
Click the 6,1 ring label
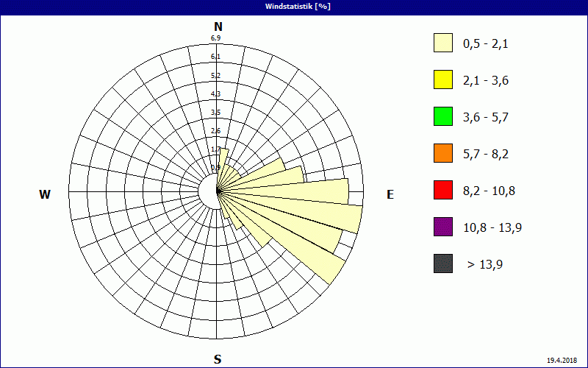[215, 57]
